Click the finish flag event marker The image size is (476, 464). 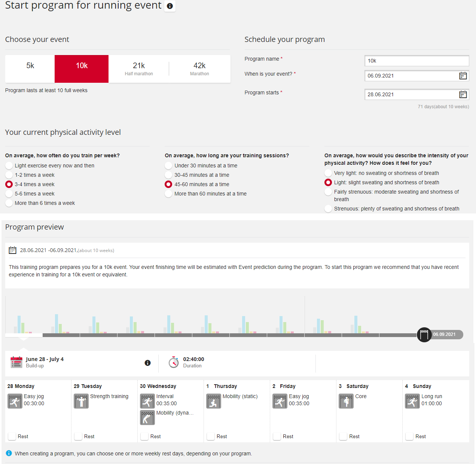click(424, 334)
